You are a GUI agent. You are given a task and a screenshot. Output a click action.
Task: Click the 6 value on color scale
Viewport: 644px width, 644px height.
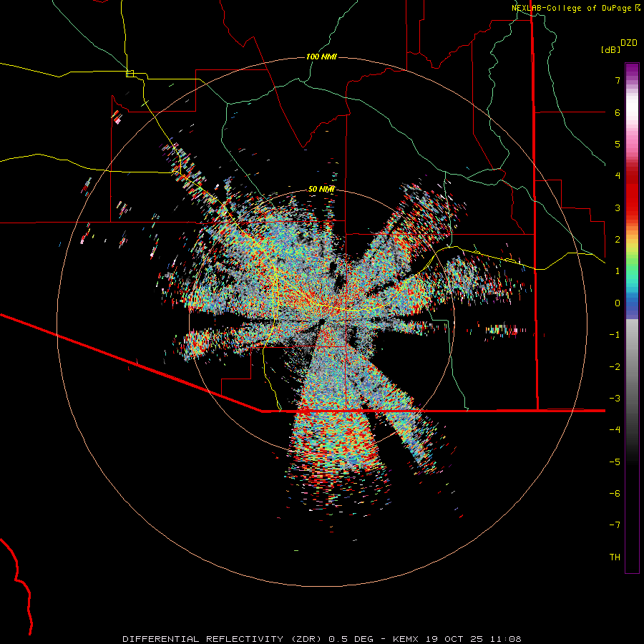tap(618, 112)
